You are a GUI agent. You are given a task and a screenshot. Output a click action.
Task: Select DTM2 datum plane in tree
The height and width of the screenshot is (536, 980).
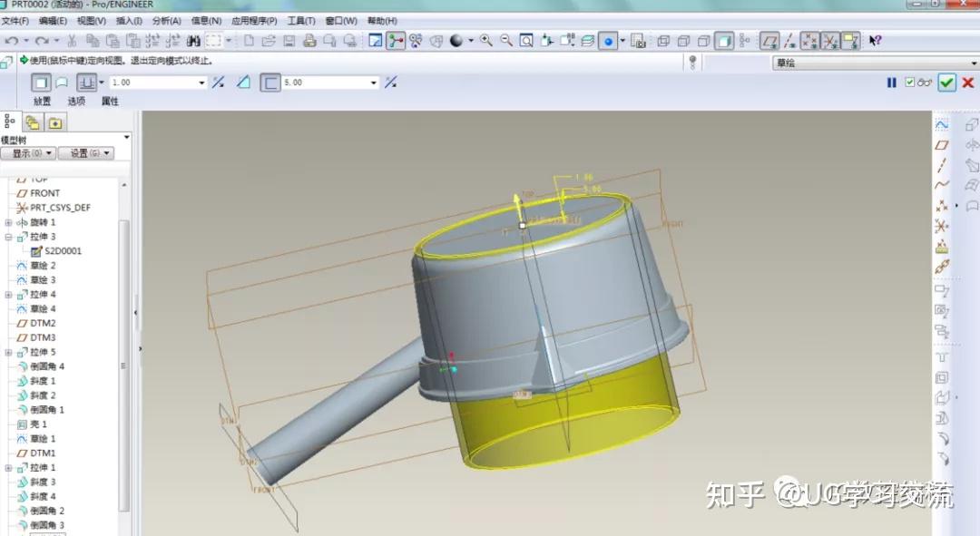(x=36, y=323)
